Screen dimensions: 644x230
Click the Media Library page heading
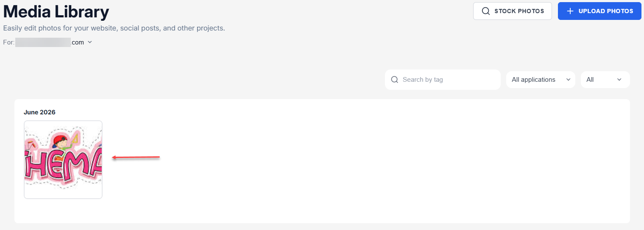point(56,11)
